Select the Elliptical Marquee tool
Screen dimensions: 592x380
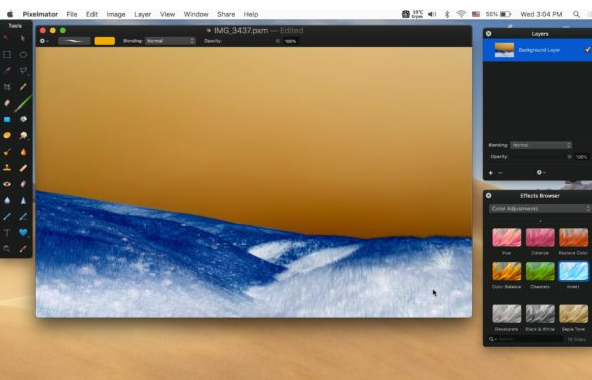point(23,54)
